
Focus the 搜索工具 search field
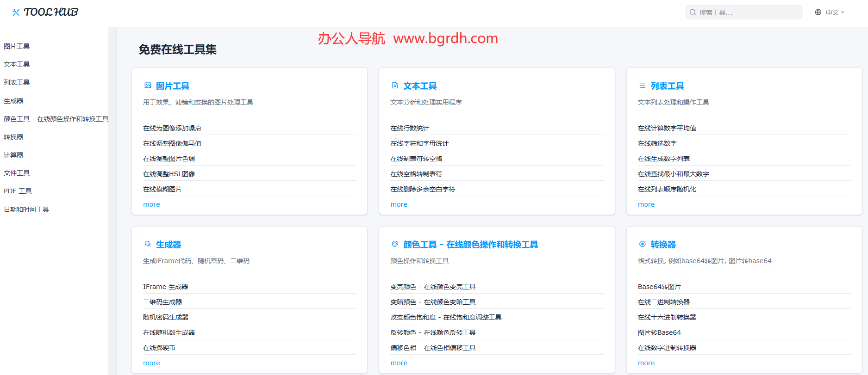[x=748, y=12]
